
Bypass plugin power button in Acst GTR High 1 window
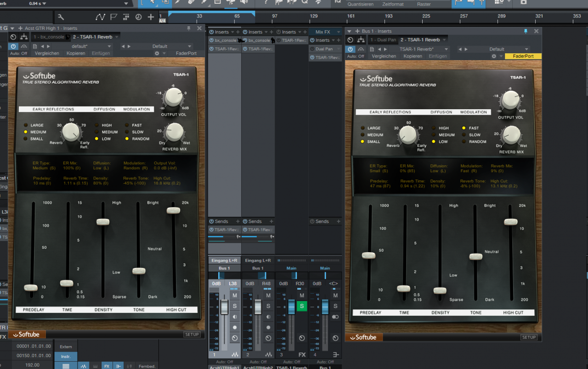click(13, 46)
